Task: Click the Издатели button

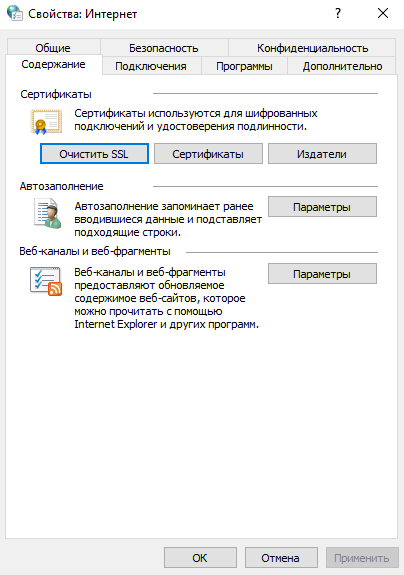Action: (x=322, y=154)
